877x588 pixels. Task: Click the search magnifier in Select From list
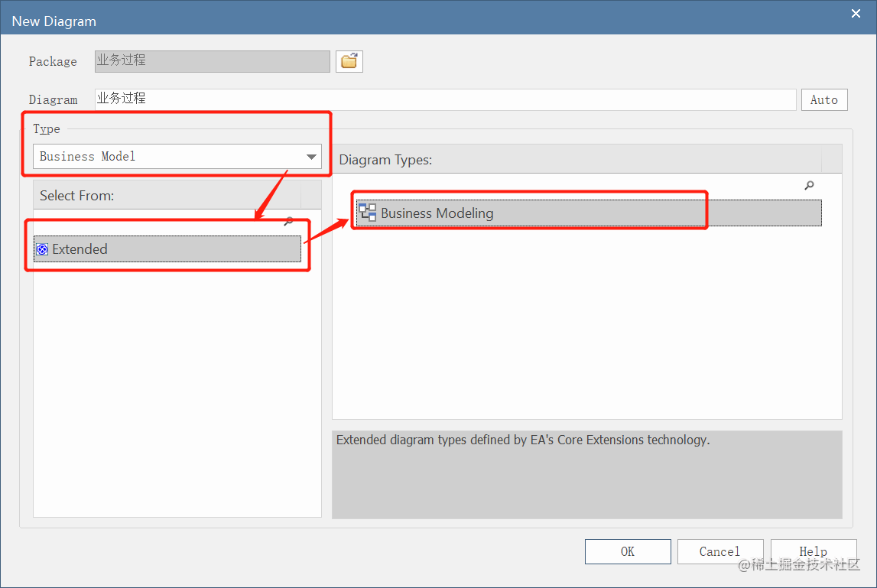(288, 222)
